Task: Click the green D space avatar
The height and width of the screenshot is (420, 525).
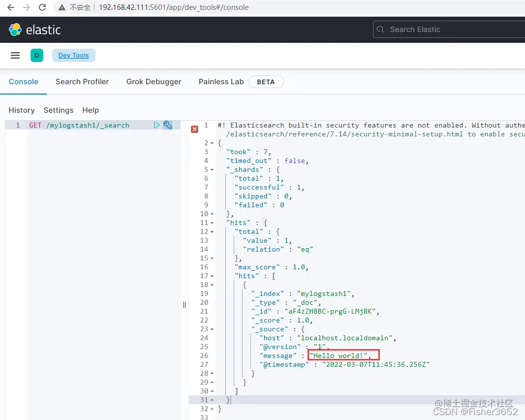Action: pos(37,55)
